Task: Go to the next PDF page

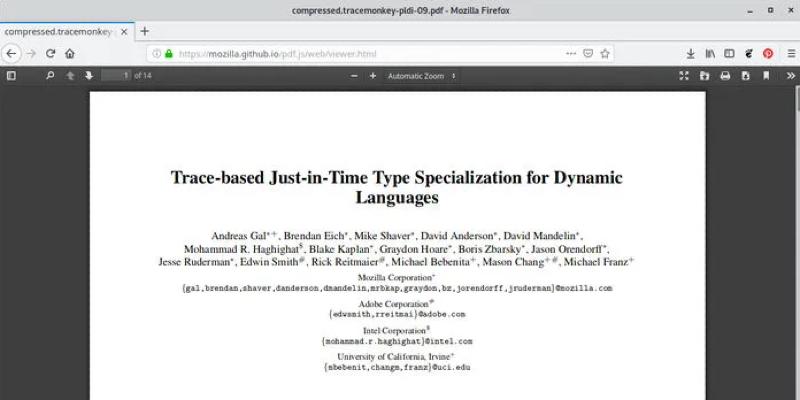Action: [89, 75]
